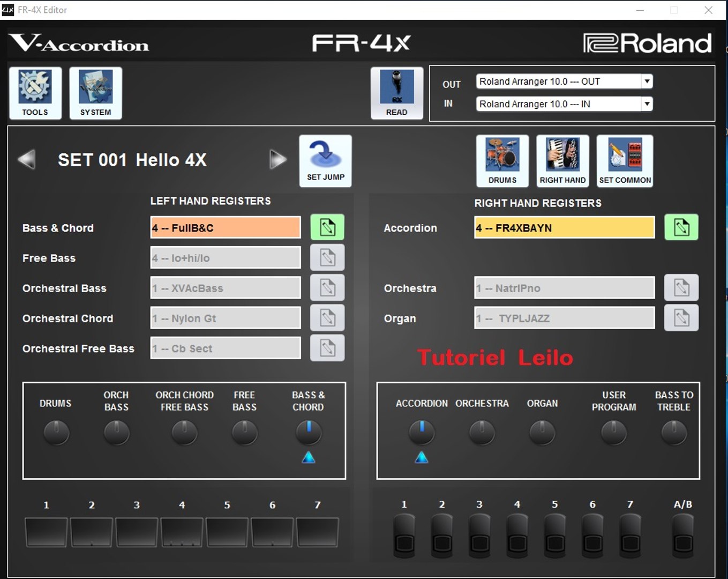This screenshot has width=728, height=579.
Task: Toggle right hand register switch 3
Action: coord(479,536)
